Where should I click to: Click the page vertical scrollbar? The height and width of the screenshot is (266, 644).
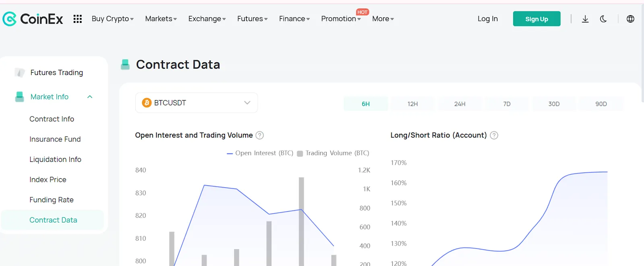[642, 52]
